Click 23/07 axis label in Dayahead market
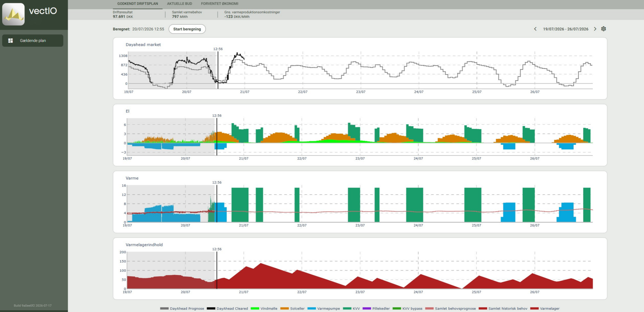Image resolution: width=644 pixels, height=312 pixels. point(360,92)
